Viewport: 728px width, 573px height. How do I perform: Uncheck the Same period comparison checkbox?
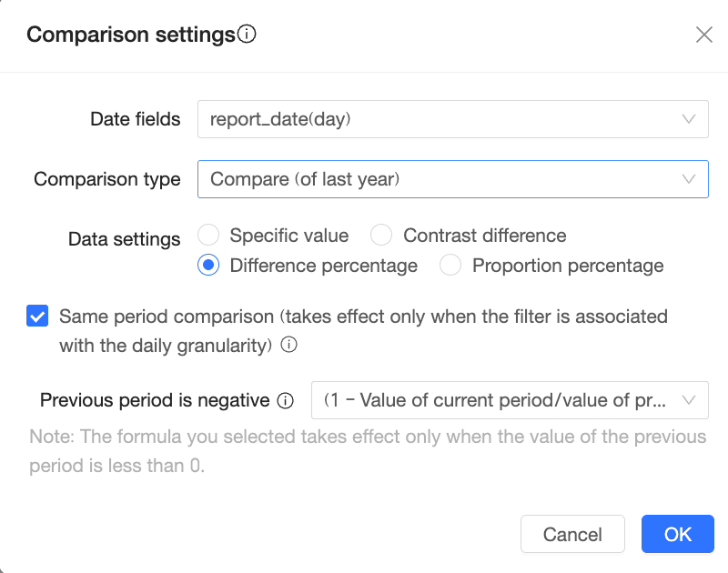click(37, 317)
